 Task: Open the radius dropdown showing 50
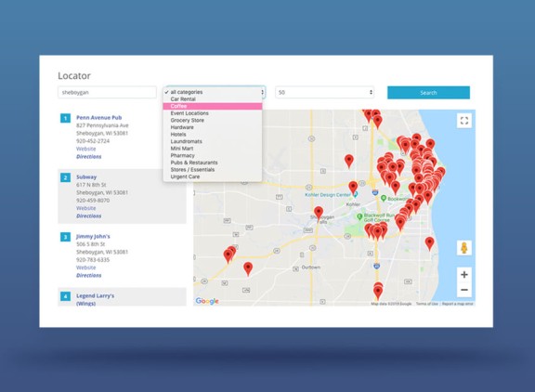(324, 93)
